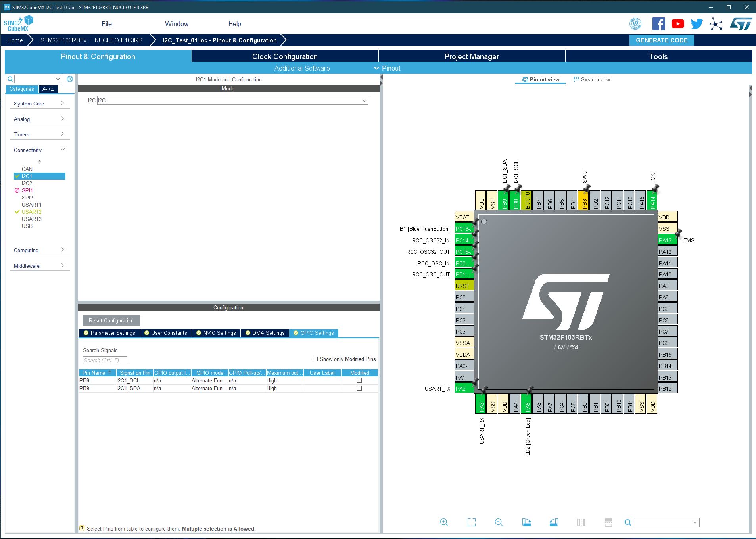Image resolution: width=756 pixels, height=539 pixels.
Task: Click the search magnifier in the categories panel
Action: [10, 79]
